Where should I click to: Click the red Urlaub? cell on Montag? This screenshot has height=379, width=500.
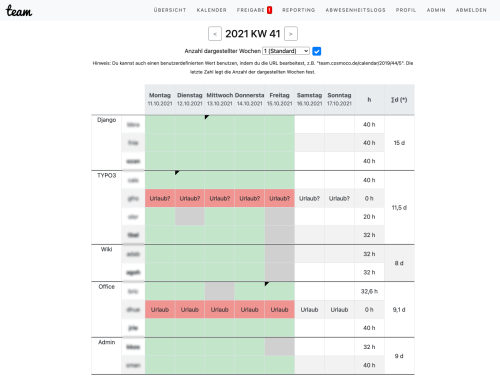coord(160,198)
